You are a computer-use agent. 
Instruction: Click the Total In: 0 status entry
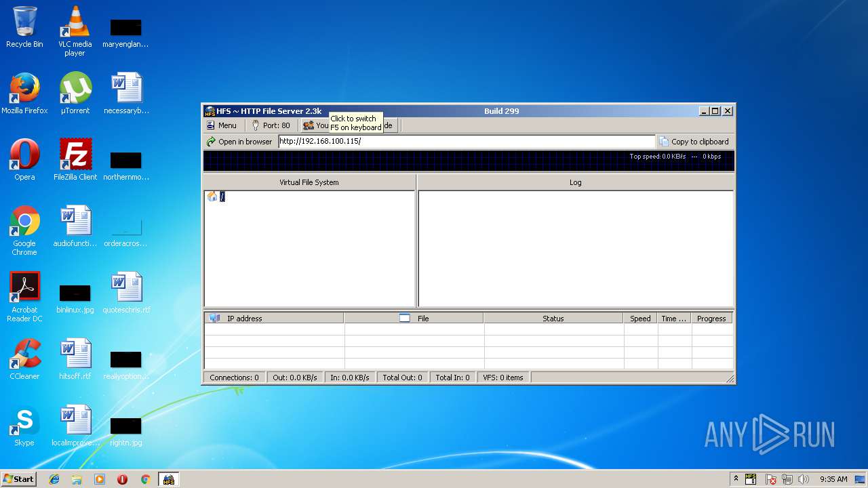(452, 378)
